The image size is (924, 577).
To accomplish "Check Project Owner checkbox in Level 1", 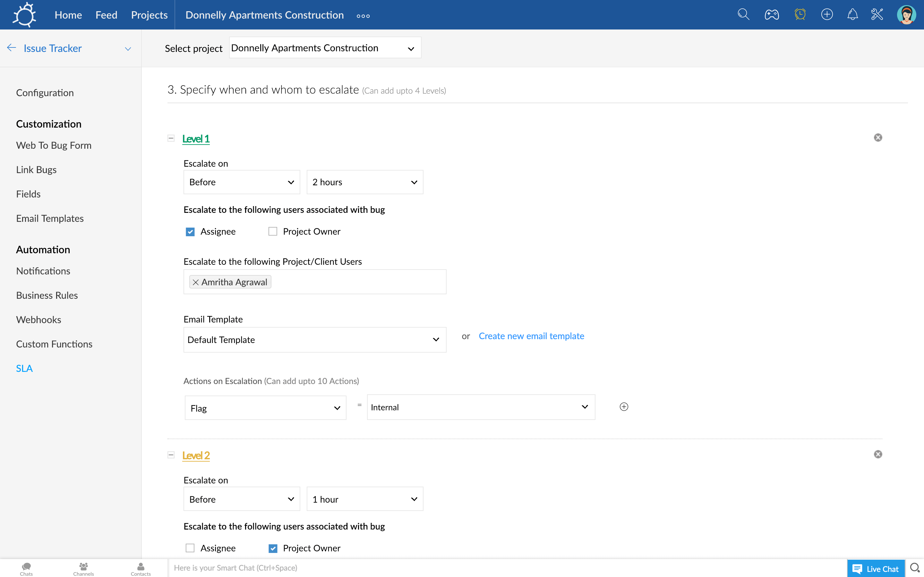I will pos(273,232).
